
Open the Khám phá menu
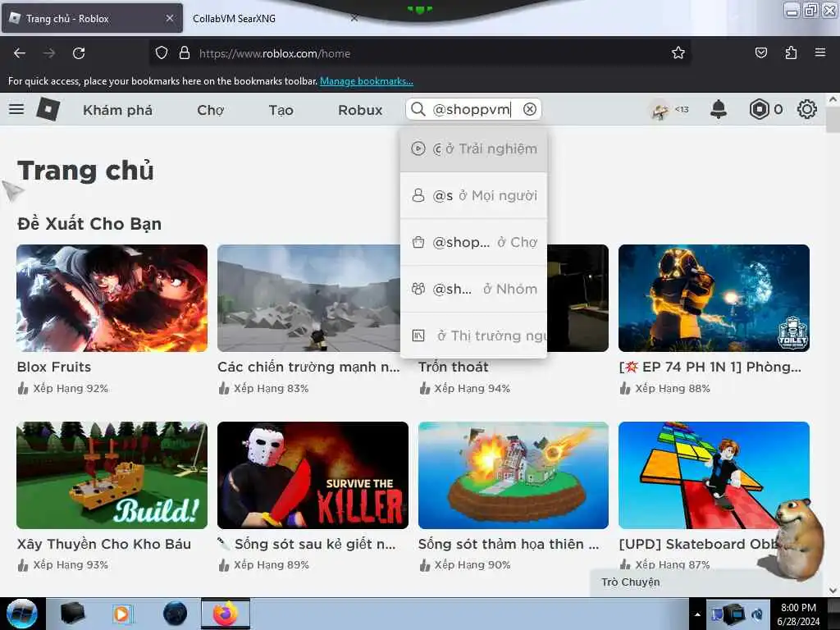coord(118,110)
